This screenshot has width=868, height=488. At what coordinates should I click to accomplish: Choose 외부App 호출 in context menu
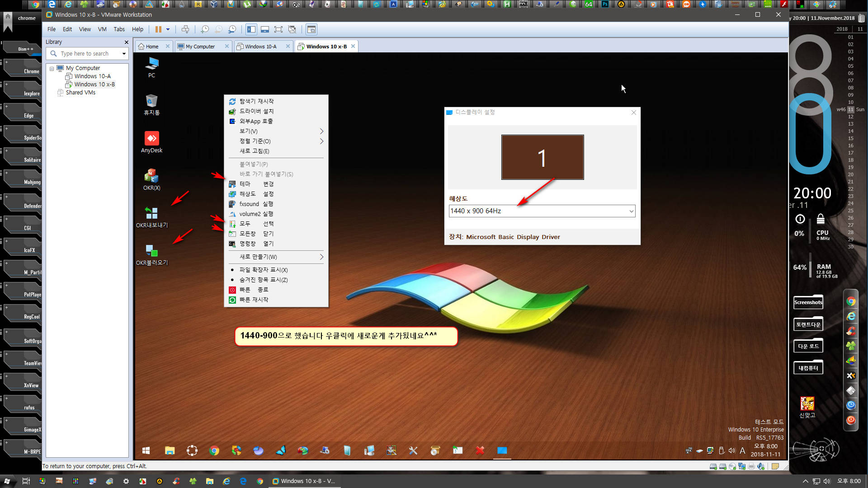(x=276, y=122)
